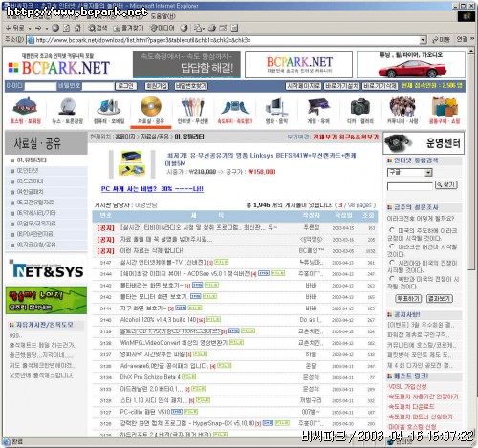Click the browser Home icon
The height and width of the screenshot is (448, 478).
[x=77, y=28]
